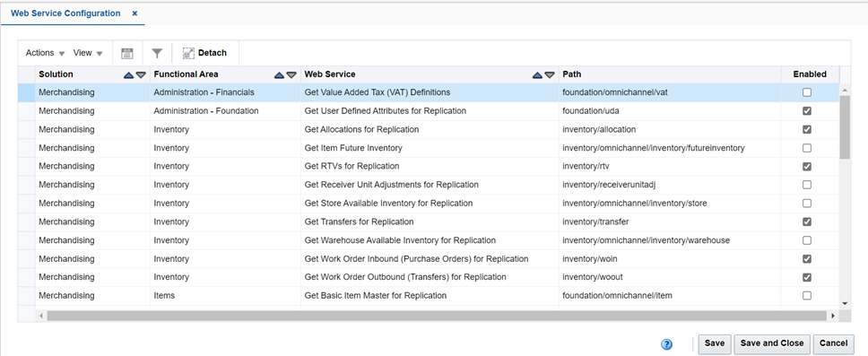Screen dimensions: 868x356
Task: Click the Cancel button
Action: point(833,343)
